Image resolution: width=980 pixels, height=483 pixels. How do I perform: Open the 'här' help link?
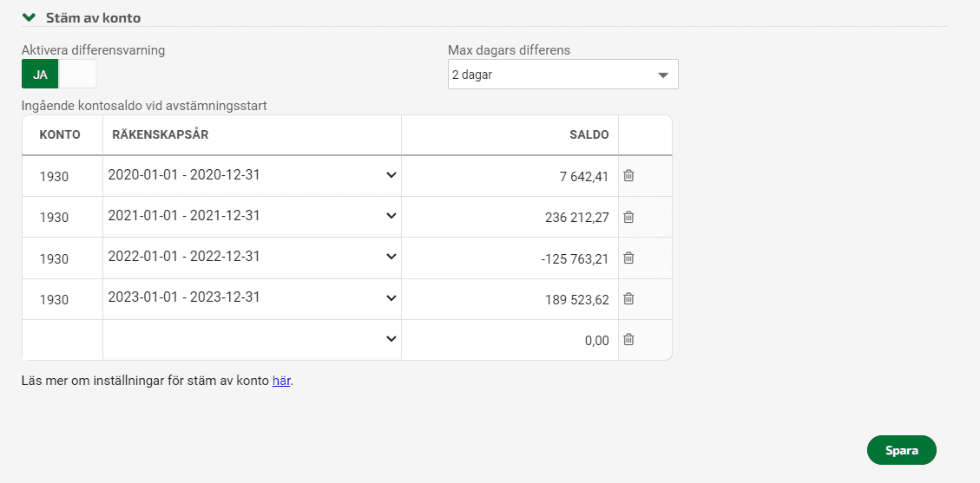tap(281, 381)
